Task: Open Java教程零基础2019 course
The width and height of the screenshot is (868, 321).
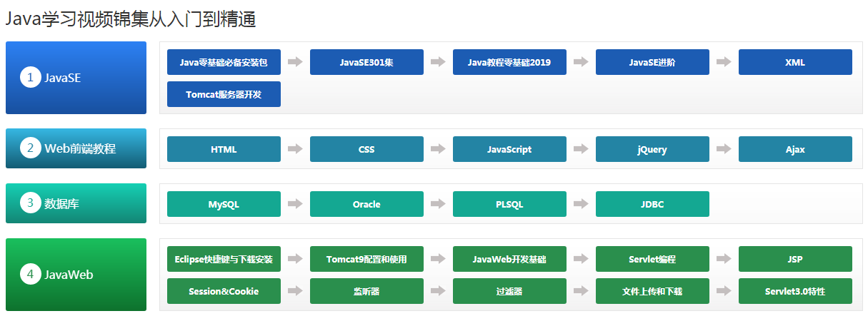Action: pyautogui.click(x=509, y=62)
